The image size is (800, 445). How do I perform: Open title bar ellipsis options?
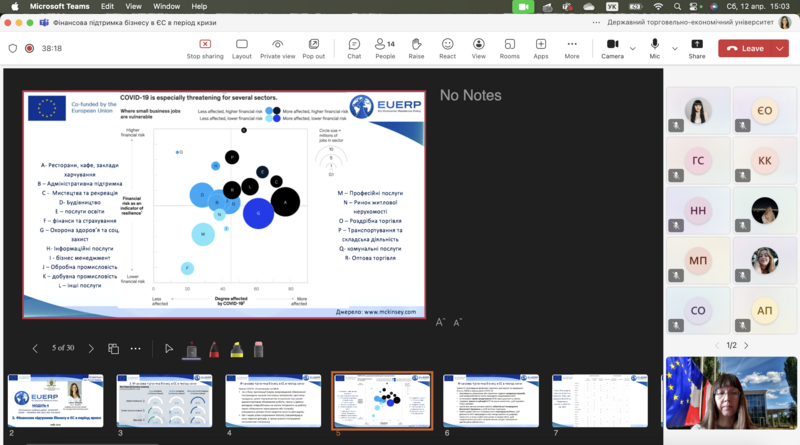tap(596, 22)
